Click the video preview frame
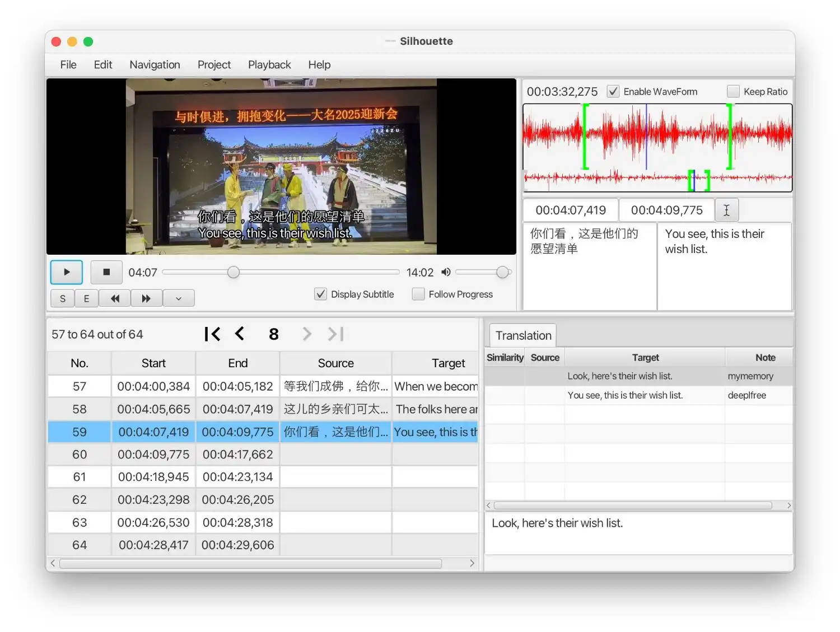Image resolution: width=840 pixels, height=632 pixels. click(281, 166)
